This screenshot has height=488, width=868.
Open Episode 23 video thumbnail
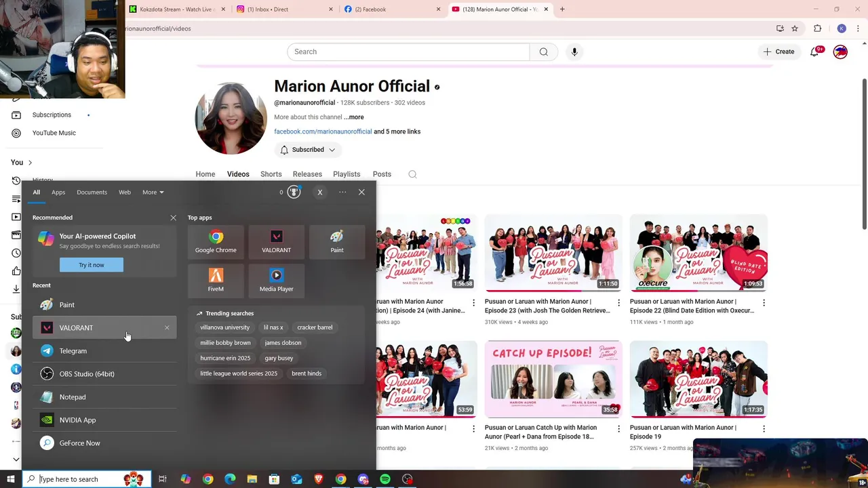point(553,253)
